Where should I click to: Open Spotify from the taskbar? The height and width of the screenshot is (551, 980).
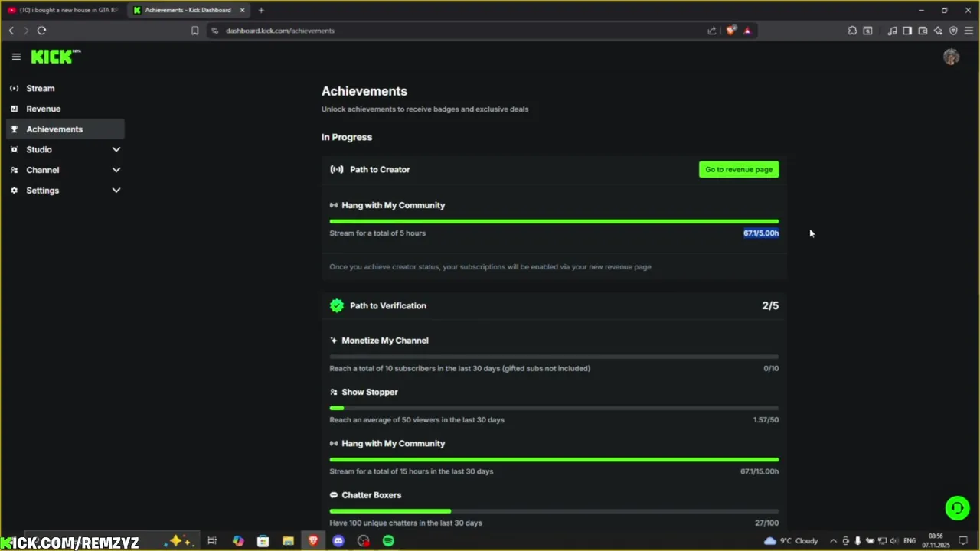click(x=388, y=541)
